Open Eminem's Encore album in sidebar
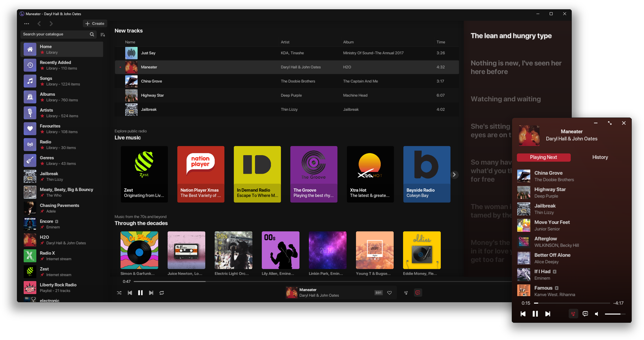644x340 pixels. pyautogui.click(x=62, y=224)
